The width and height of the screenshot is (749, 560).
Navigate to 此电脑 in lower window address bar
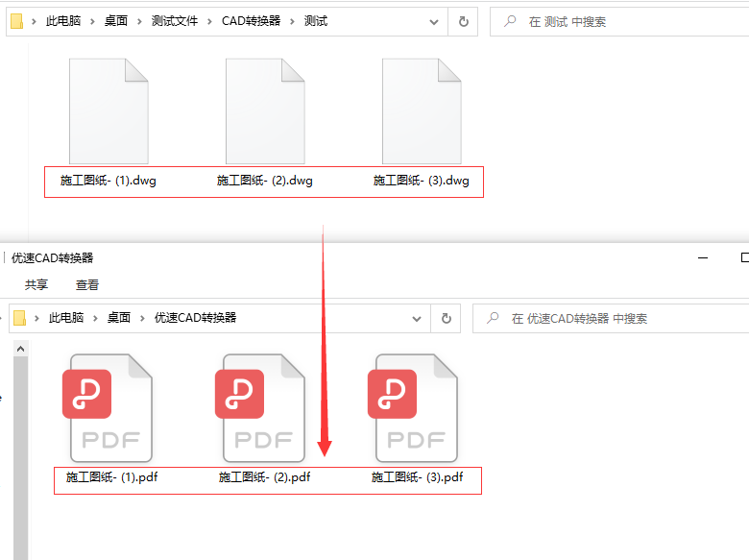coord(66,318)
